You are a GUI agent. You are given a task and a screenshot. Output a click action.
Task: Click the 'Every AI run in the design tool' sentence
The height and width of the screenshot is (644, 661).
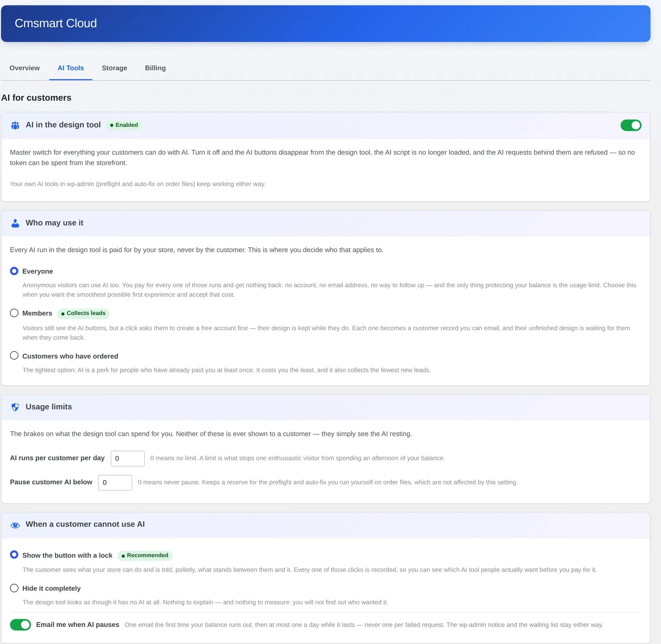[197, 250]
